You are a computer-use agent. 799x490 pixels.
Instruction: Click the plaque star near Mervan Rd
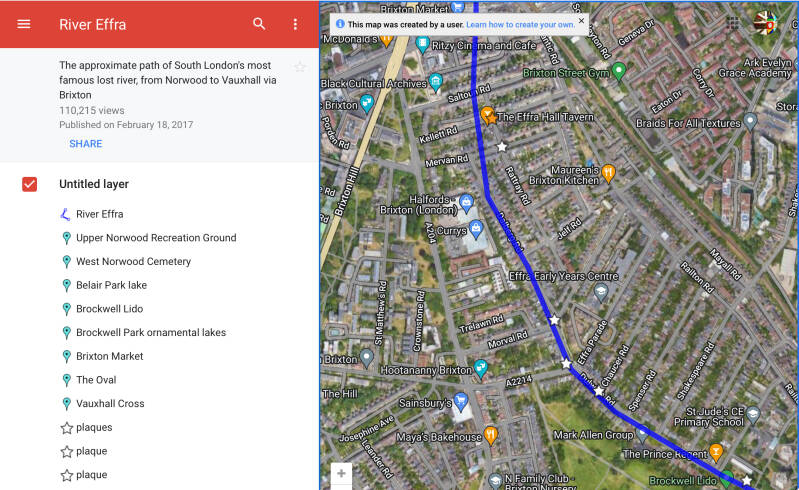pos(502,147)
